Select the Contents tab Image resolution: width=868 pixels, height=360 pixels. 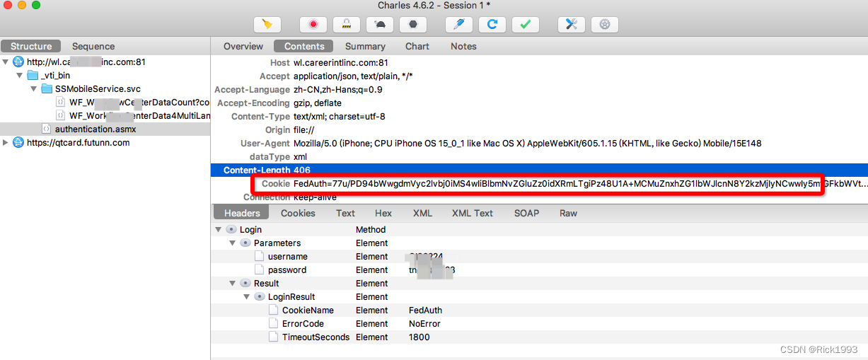pos(304,46)
